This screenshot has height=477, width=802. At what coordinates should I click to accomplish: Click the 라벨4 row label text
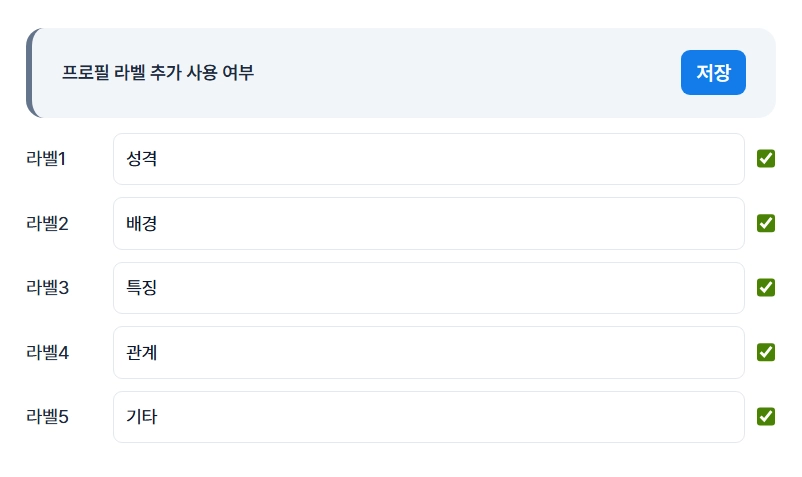47,352
